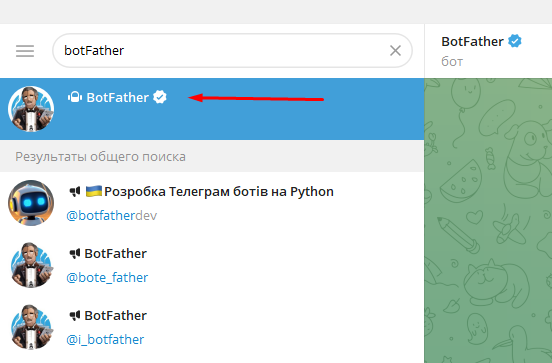Click verified badge in highlighted BotFather row
The width and height of the screenshot is (552, 363).
click(x=160, y=97)
